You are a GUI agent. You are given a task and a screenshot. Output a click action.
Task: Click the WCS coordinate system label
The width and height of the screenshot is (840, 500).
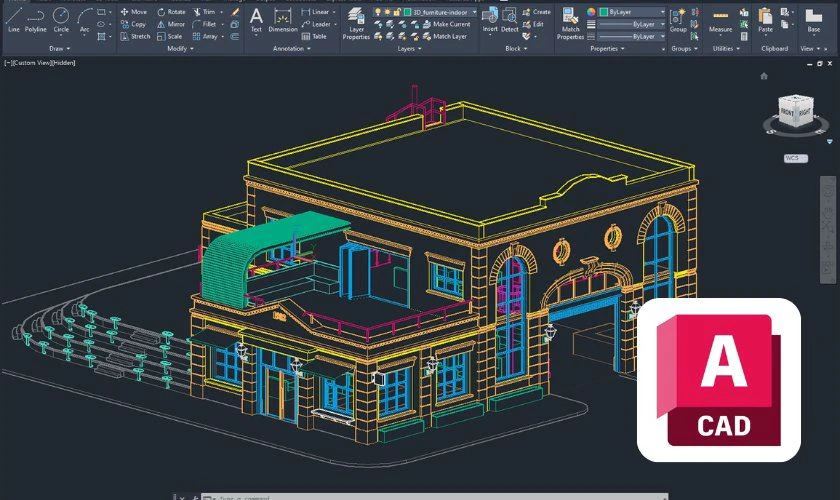[x=796, y=158]
